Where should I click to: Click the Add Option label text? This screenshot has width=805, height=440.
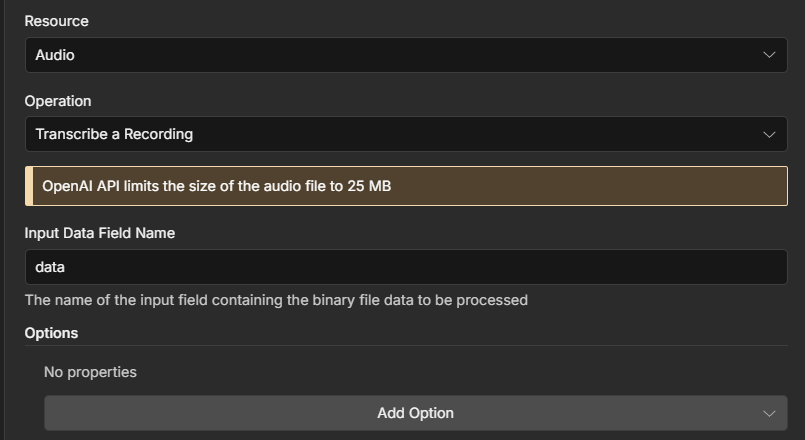click(415, 413)
